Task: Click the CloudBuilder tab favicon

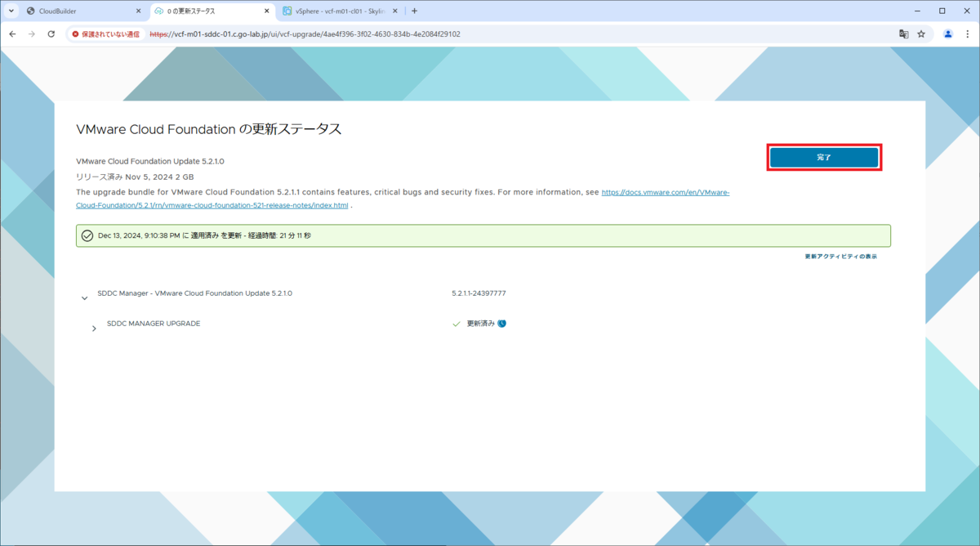Action: [30, 11]
